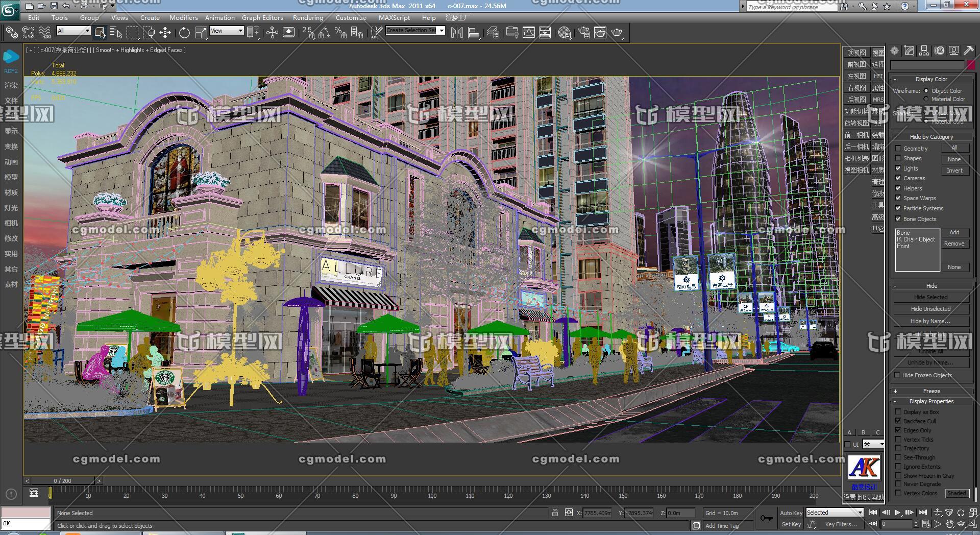Screen dimensions: 980x535
Task: Select the Select and Move tool
Action: tap(165, 33)
